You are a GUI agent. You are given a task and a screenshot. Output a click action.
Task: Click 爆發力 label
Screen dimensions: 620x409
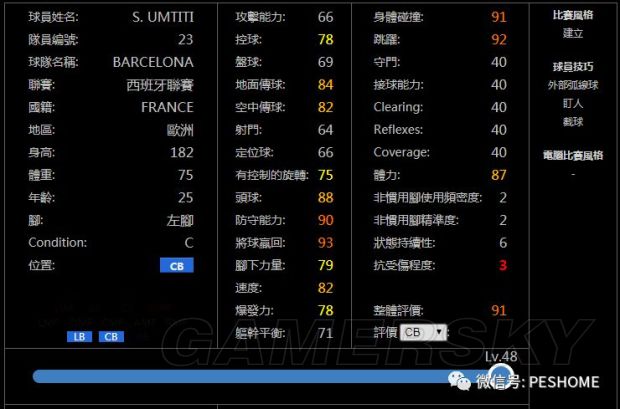(254, 310)
